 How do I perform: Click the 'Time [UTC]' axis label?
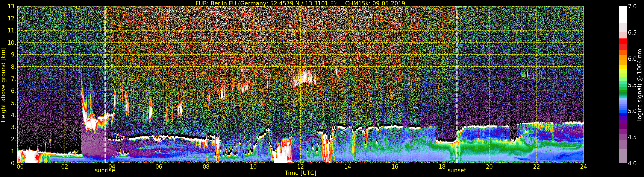(300, 173)
